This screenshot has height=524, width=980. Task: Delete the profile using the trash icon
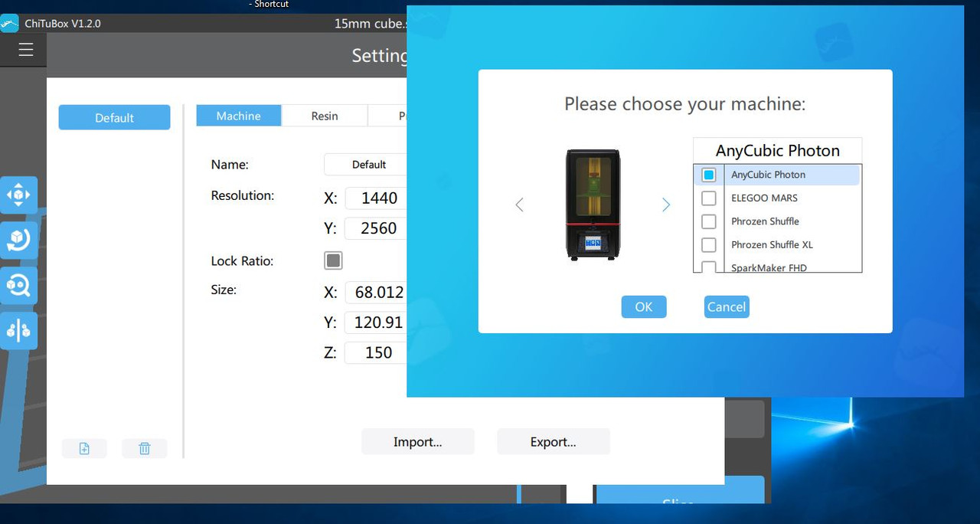(144, 448)
